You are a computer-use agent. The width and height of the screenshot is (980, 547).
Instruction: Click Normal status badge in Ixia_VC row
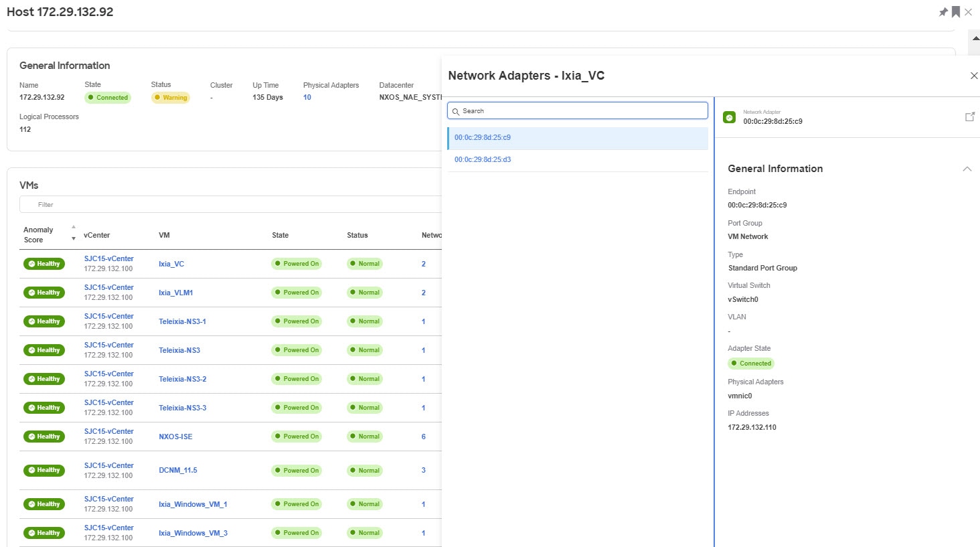coord(365,264)
